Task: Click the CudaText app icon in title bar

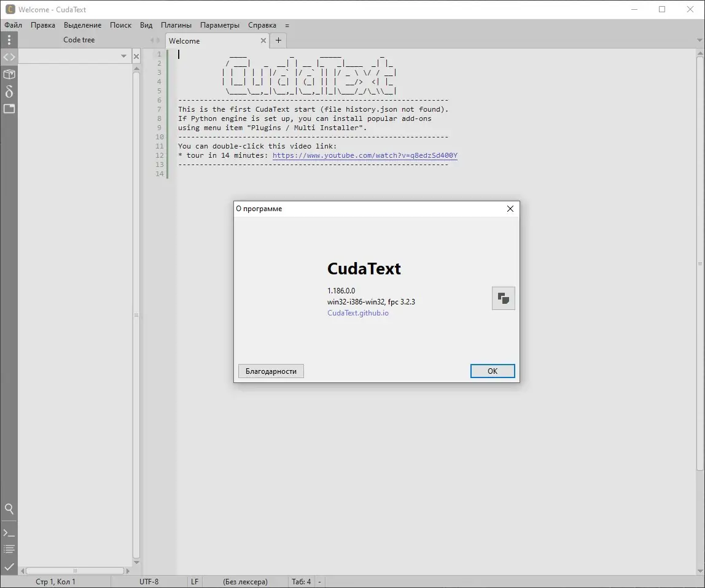Action: pyautogui.click(x=10, y=9)
